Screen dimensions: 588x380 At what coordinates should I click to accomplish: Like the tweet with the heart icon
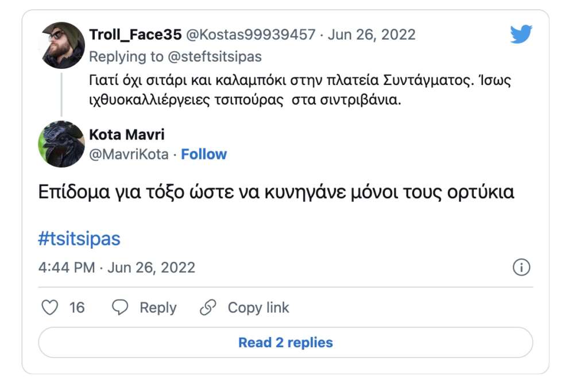coord(51,308)
